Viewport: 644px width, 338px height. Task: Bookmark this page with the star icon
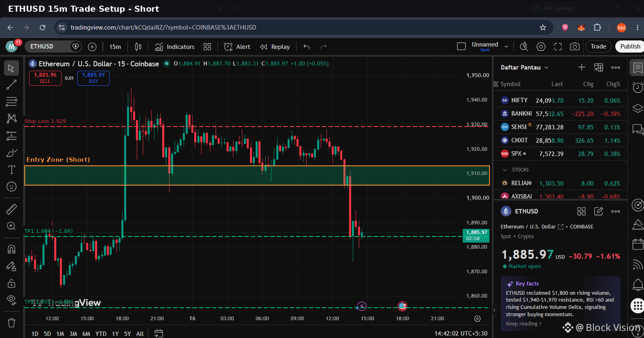(x=543, y=27)
